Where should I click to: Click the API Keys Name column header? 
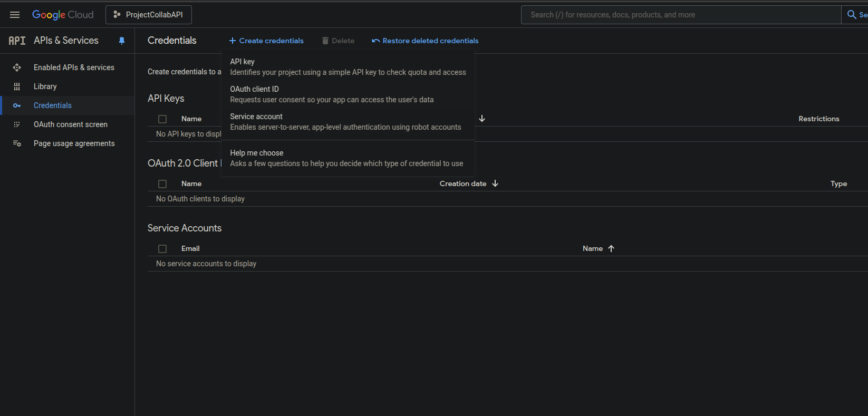coord(191,119)
